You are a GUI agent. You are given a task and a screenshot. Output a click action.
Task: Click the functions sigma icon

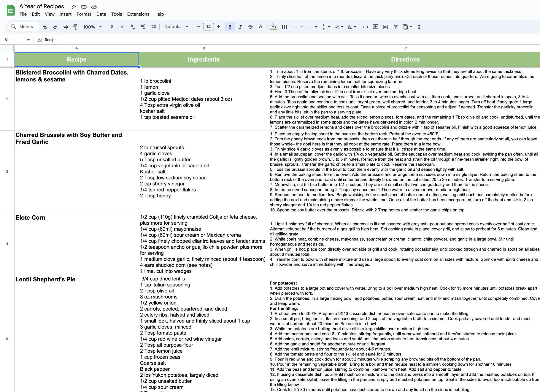coord(419,27)
